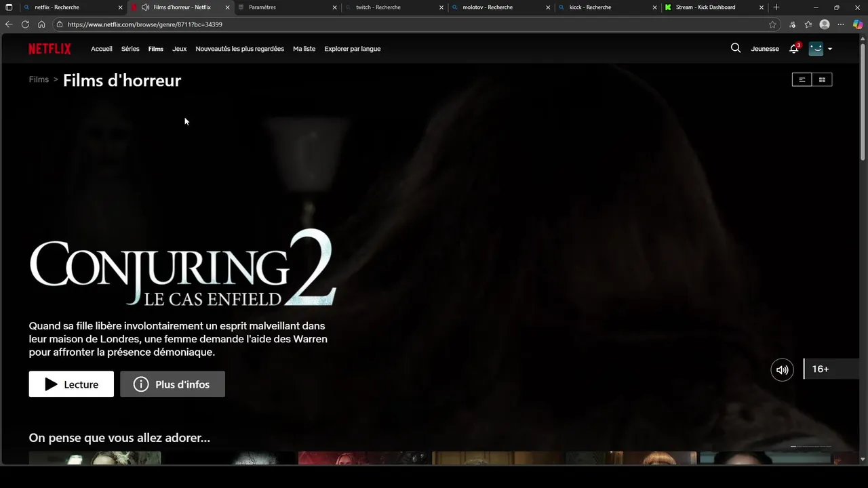
Task: Open Plus d'infos for Conjuring 2
Action: point(173,384)
